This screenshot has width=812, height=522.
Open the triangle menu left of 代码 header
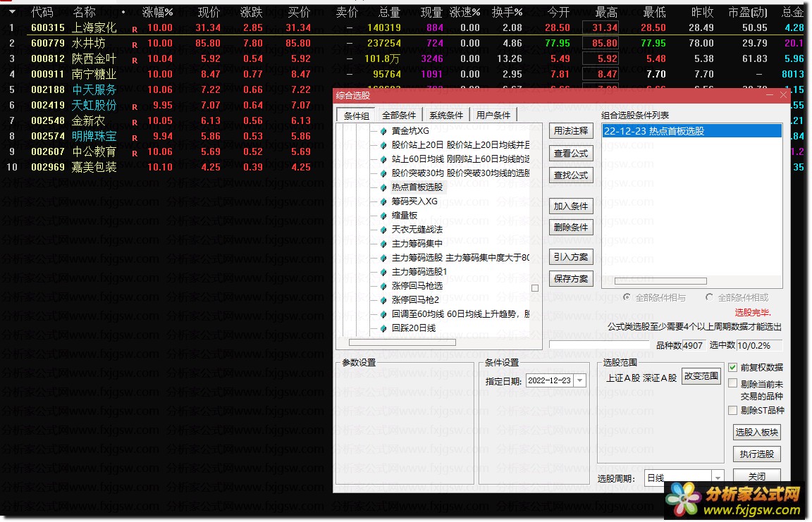(x=12, y=11)
